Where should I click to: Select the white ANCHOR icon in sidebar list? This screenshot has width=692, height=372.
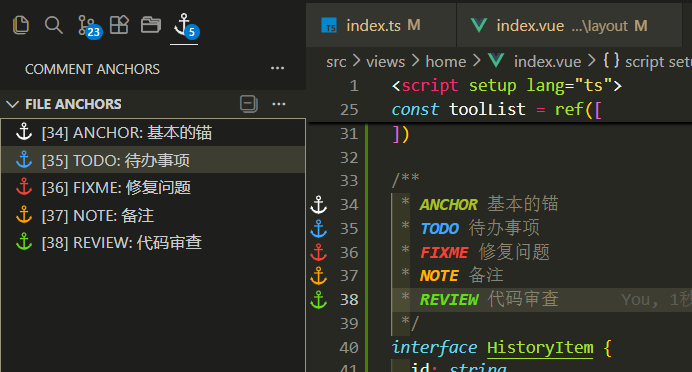[24, 132]
